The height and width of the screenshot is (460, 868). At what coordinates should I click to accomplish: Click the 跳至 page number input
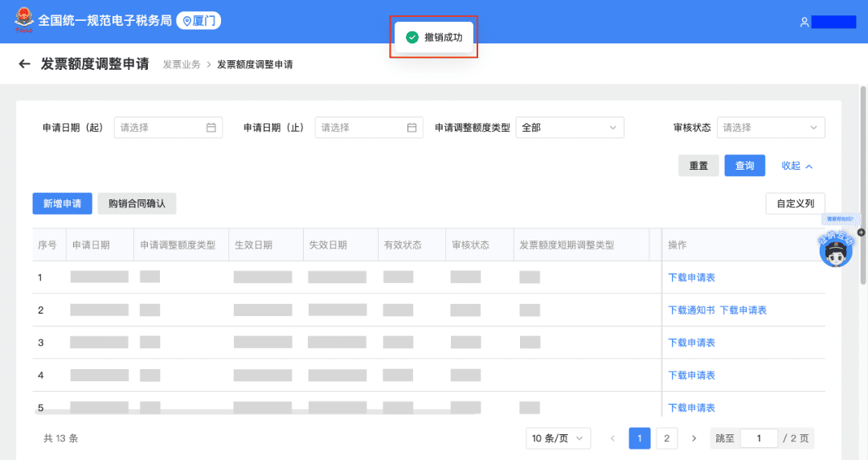(758, 438)
